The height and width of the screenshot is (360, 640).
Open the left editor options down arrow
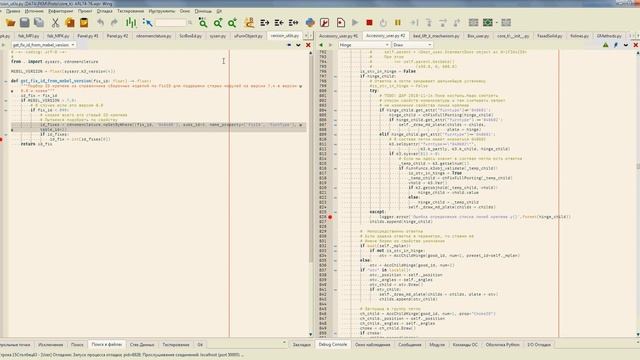(x=298, y=45)
